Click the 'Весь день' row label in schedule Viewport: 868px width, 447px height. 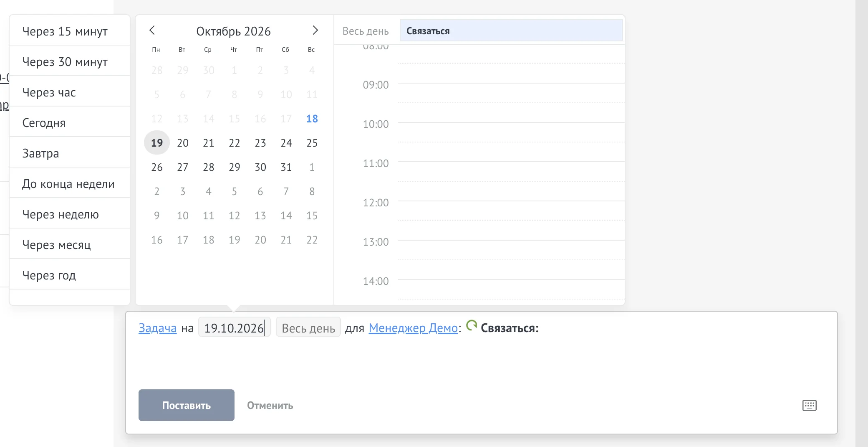point(366,31)
